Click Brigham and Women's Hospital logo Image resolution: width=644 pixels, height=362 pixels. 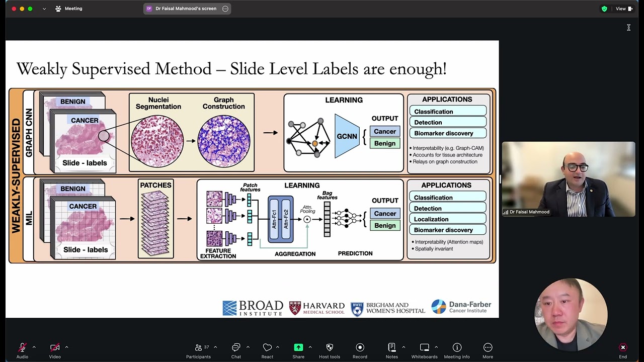click(388, 308)
